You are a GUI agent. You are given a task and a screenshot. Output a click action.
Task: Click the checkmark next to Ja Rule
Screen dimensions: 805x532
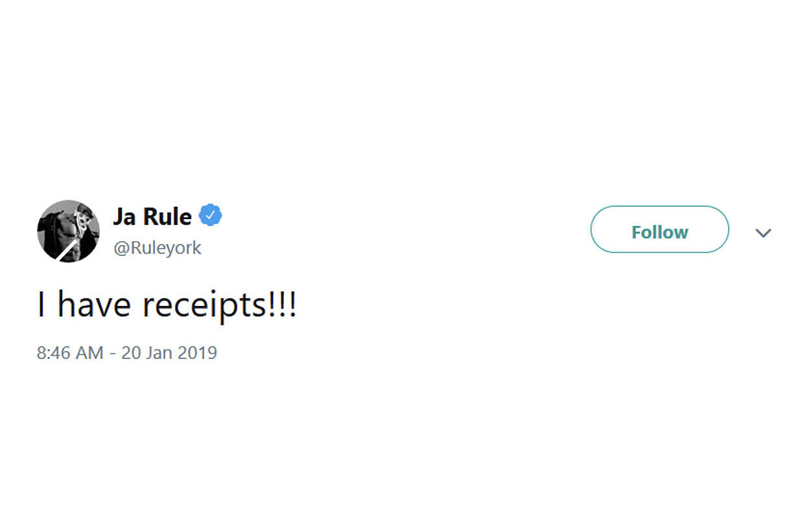click(x=210, y=216)
